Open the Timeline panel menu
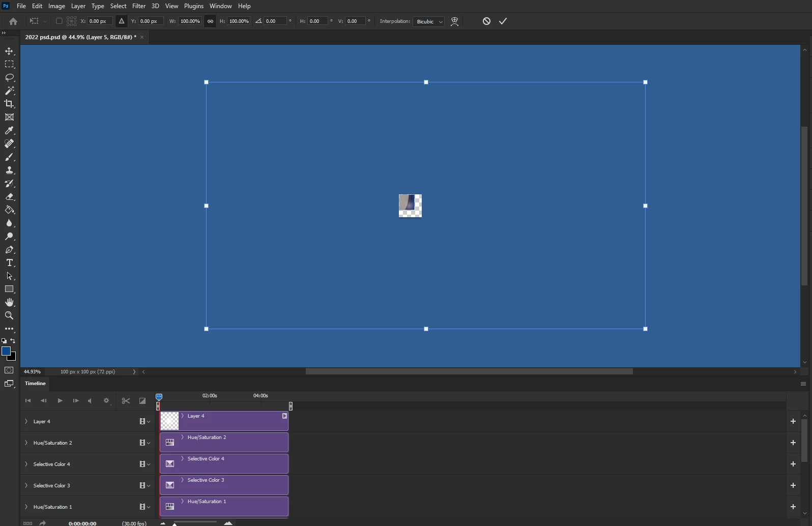 tap(803, 384)
